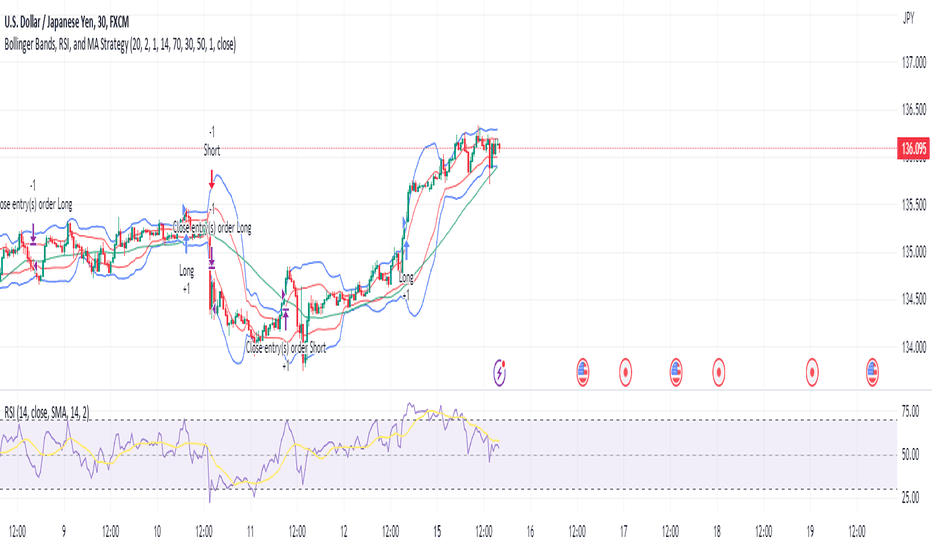Click the purple lightning bolt event icon

point(500,373)
